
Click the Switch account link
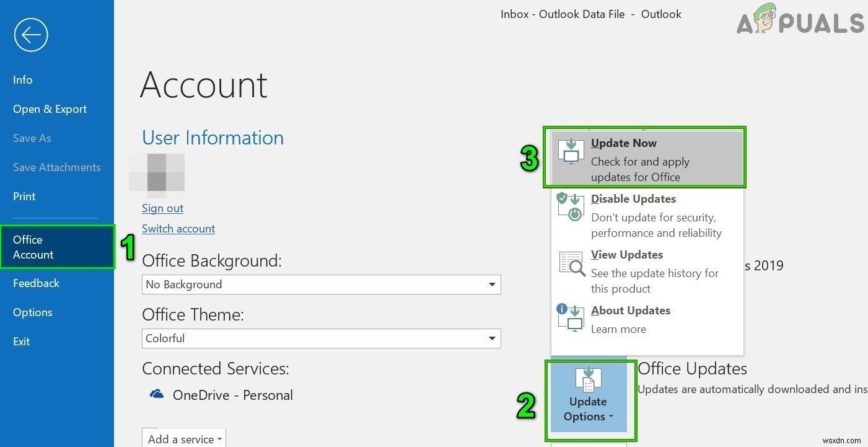pyautogui.click(x=178, y=228)
